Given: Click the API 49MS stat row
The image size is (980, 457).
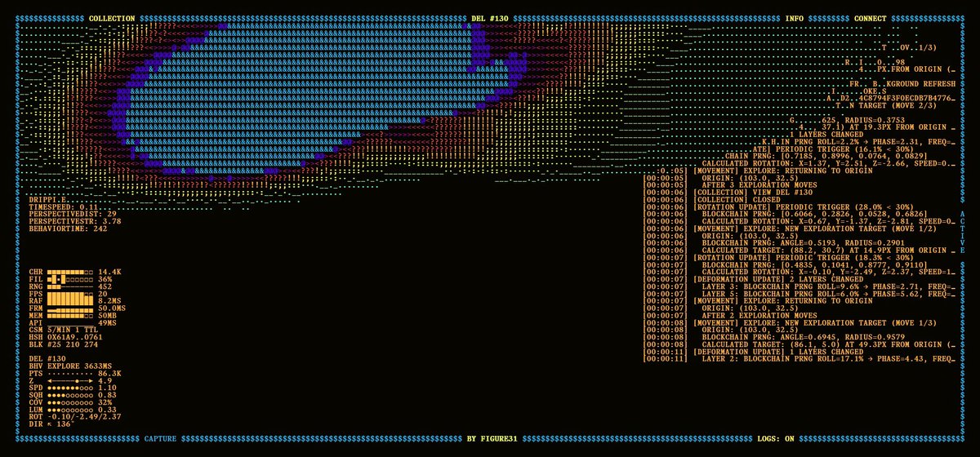Looking at the screenshot, I should pyautogui.click(x=73, y=323).
